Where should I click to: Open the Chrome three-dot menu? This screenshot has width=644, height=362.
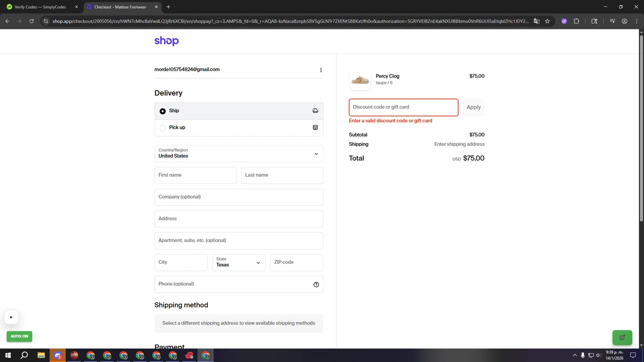[x=636, y=21]
